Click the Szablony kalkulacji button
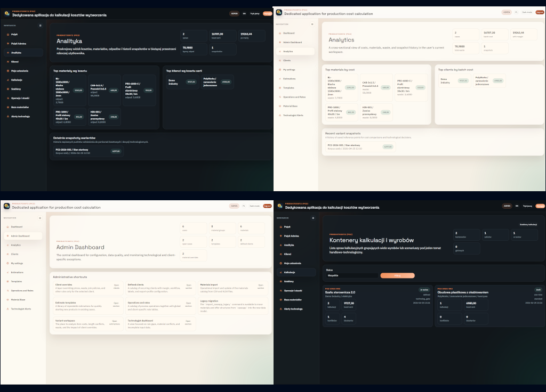This screenshot has height=392, width=546. [x=528, y=225]
